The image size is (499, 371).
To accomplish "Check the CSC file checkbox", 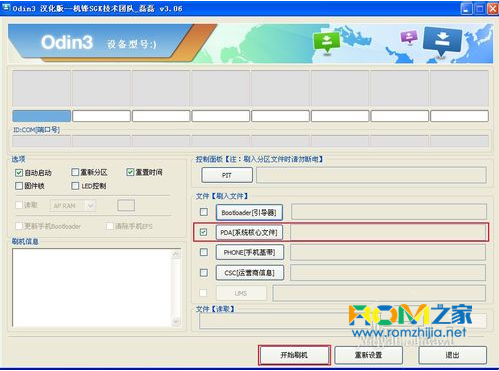I will pos(204,273).
